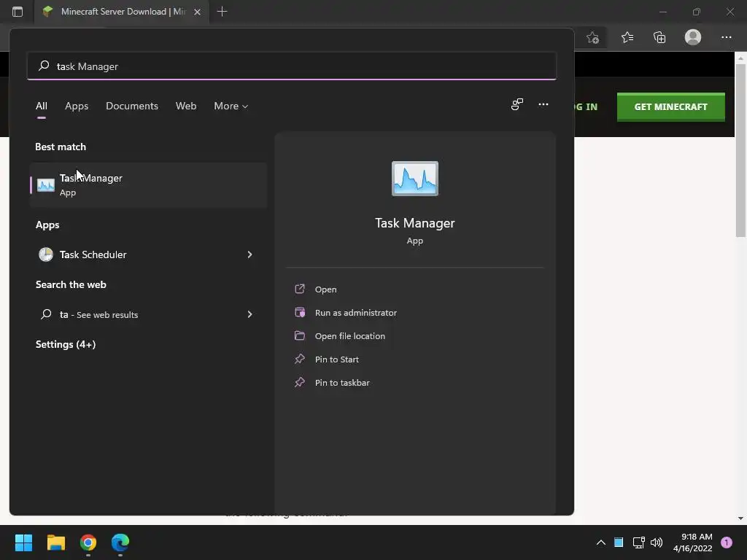This screenshot has width=747, height=560.
Task: Click the Open file location folder icon
Action: click(x=300, y=335)
